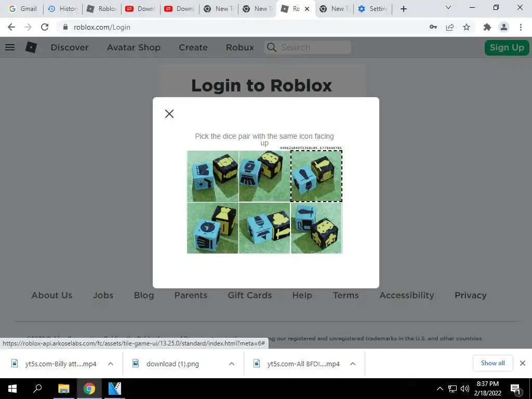Open the Chrome extensions puzzle icon
Viewport: 532px width, 399px height.
tap(487, 27)
